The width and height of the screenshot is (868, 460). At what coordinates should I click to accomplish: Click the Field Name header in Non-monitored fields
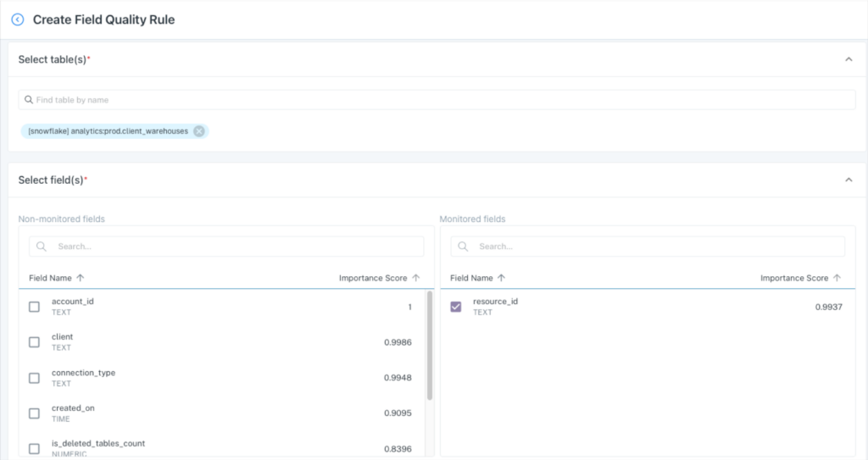pos(50,278)
